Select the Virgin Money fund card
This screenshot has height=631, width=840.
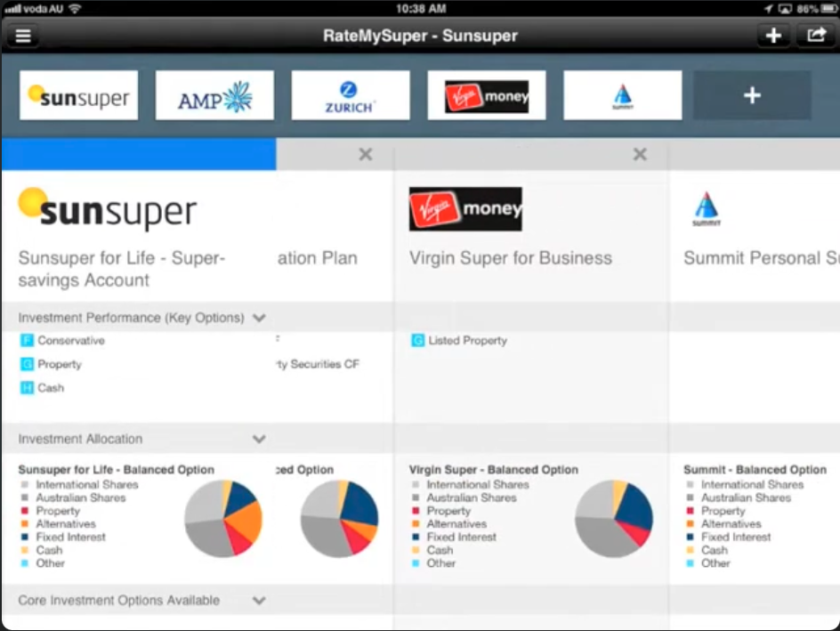(487, 95)
